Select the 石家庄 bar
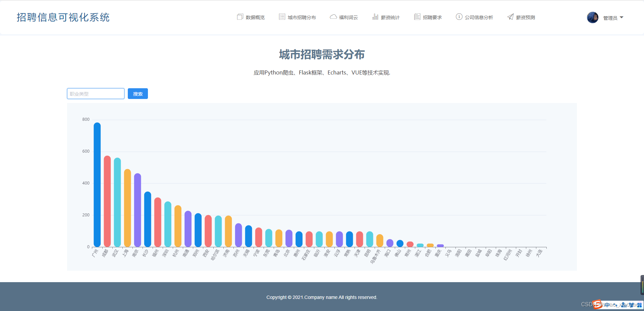Image resolution: width=644 pixels, height=311 pixels. (x=309, y=239)
